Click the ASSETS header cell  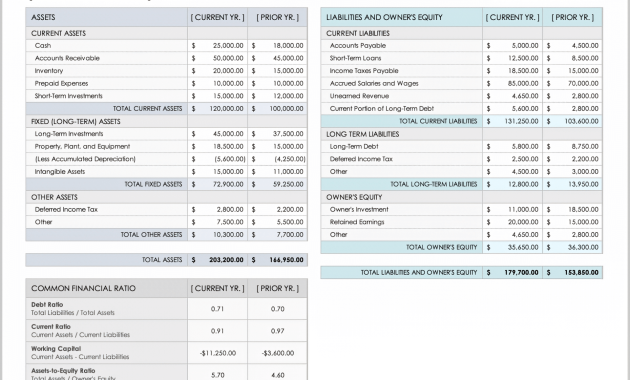(x=106, y=17)
